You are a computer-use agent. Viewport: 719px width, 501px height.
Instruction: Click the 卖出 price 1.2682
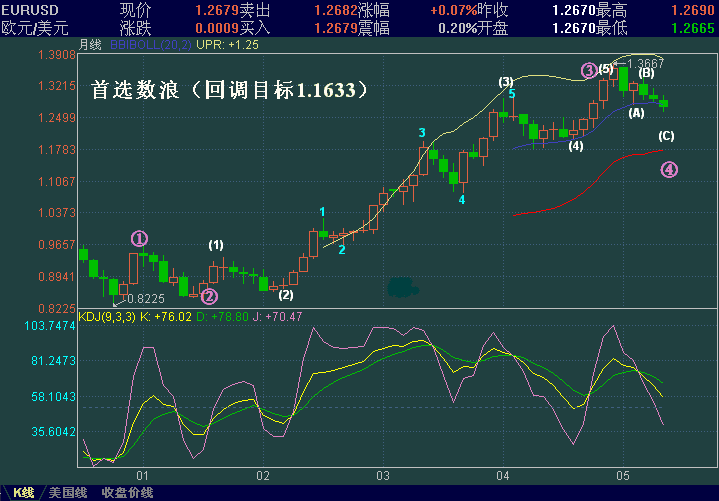[336, 10]
